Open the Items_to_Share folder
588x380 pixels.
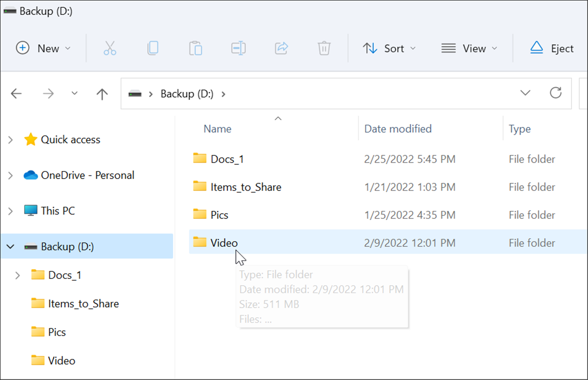[x=246, y=187]
